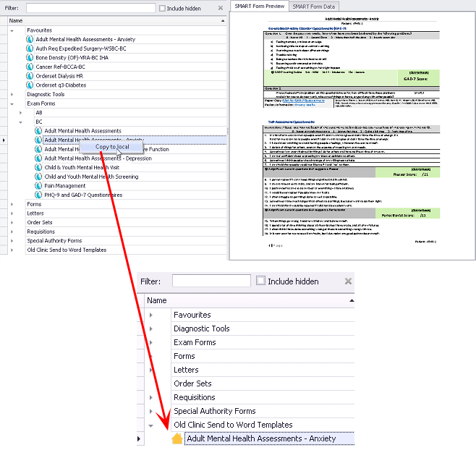Collapse the Exam Forms folder in the upper tree

[12, 103]
